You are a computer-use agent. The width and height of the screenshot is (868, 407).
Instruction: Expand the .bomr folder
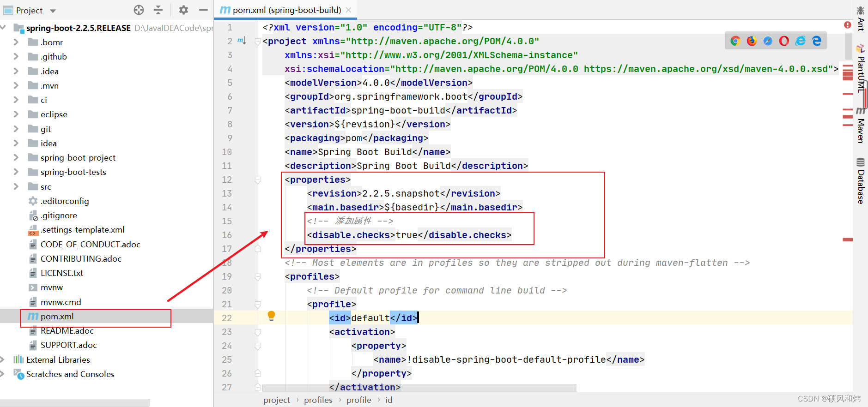[16, 42]
